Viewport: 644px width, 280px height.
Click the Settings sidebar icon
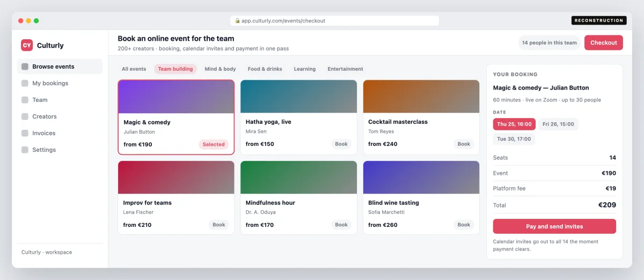tap(25, 150)
